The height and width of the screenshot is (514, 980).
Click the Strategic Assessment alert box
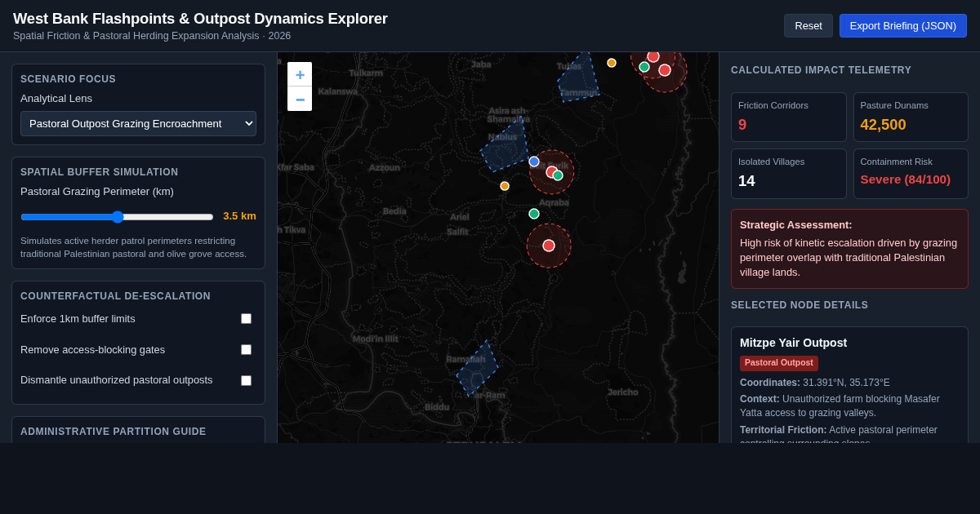pos(849,249)
